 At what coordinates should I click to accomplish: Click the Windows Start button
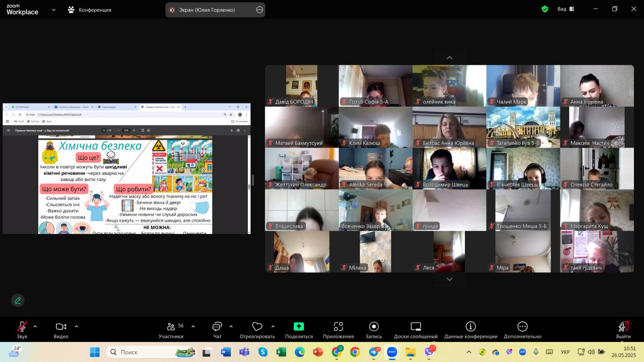tap(95, 352)
